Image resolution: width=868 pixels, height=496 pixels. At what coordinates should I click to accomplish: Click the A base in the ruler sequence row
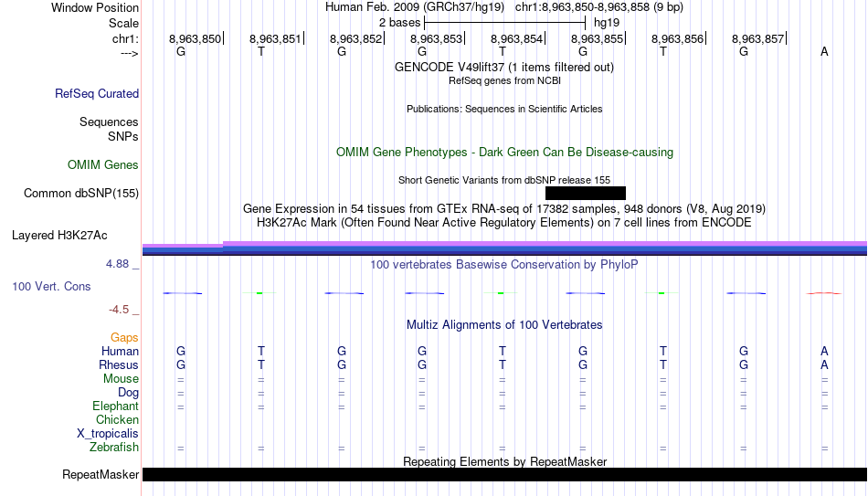[824, 51]
